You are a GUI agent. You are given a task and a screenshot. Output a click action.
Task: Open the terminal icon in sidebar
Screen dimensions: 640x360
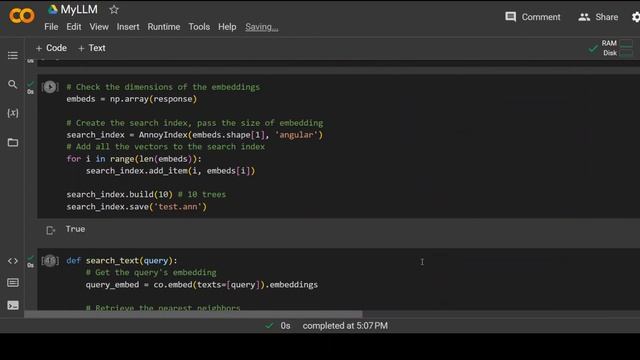(x=13, y=305)
